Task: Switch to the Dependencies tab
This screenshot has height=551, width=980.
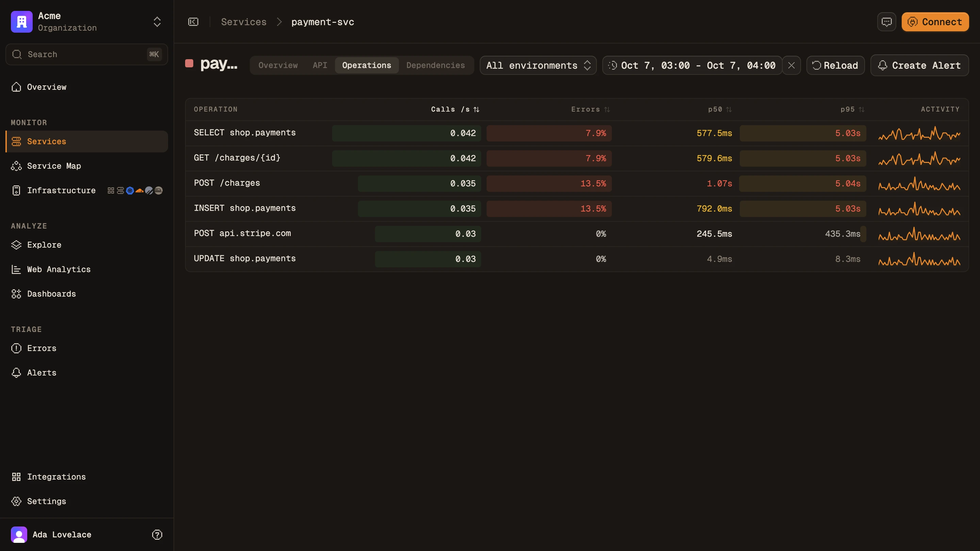Action: tap(436, 65)
